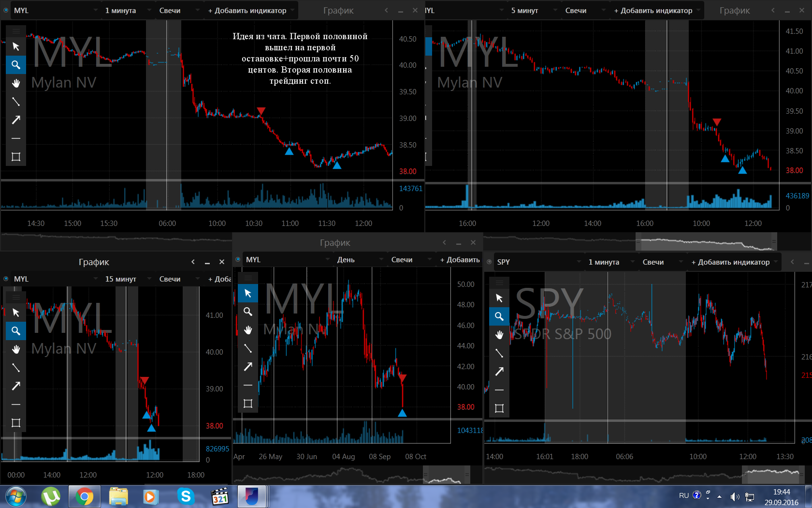Image resolution: width=812 pixels, height=508 pixels.
Task: Pick the arrow drawing tool in the top-left chart
Action: click(16, 120)
